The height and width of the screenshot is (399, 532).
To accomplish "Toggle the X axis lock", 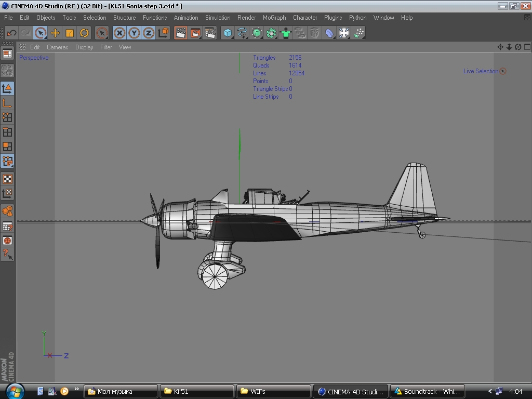I will (x=119, y=33).
